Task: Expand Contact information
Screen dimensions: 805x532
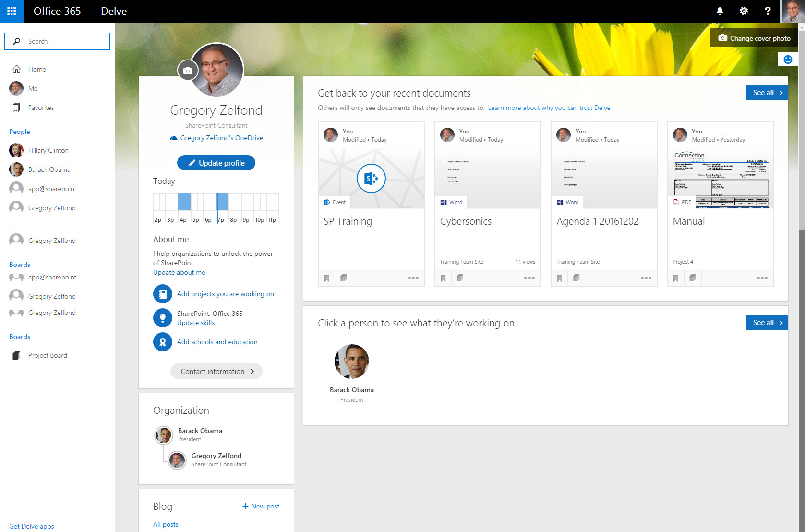Action: (216, 371)
